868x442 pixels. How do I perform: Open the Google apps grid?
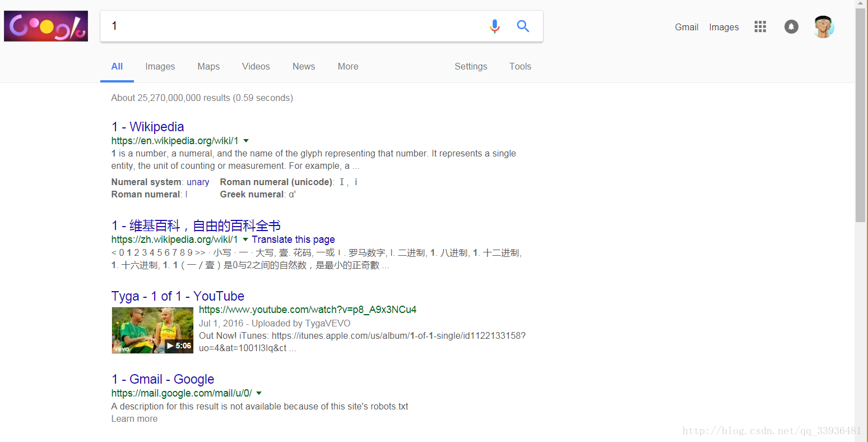coord(760,26)
